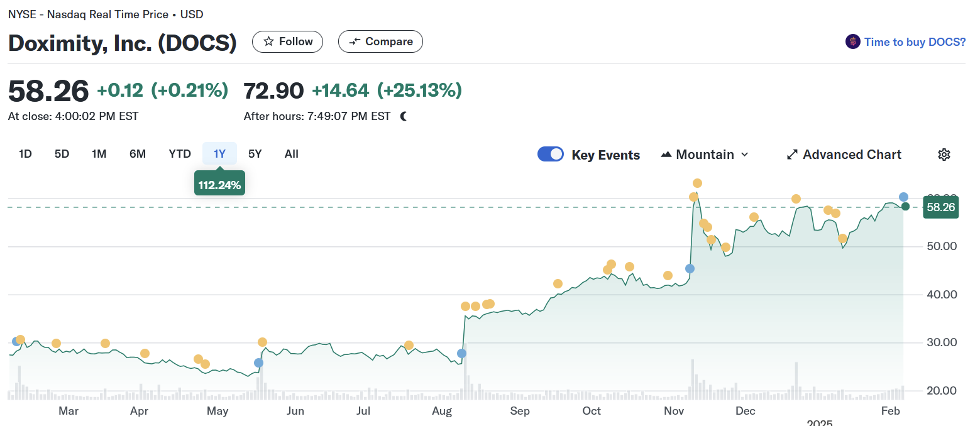The height and width of the screenshot is (426, 980).
Task: Click the Mountain chart type icon
Action: click(x=666, y=155)
